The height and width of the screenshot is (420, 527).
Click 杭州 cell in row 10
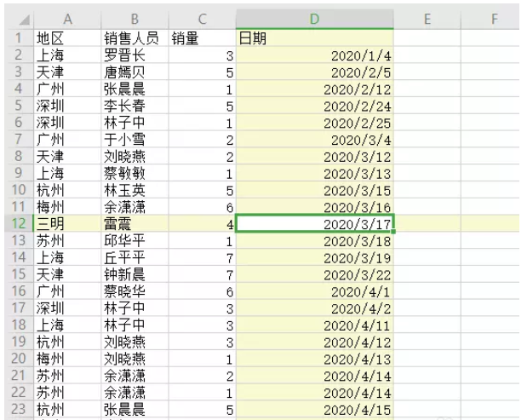67,190
